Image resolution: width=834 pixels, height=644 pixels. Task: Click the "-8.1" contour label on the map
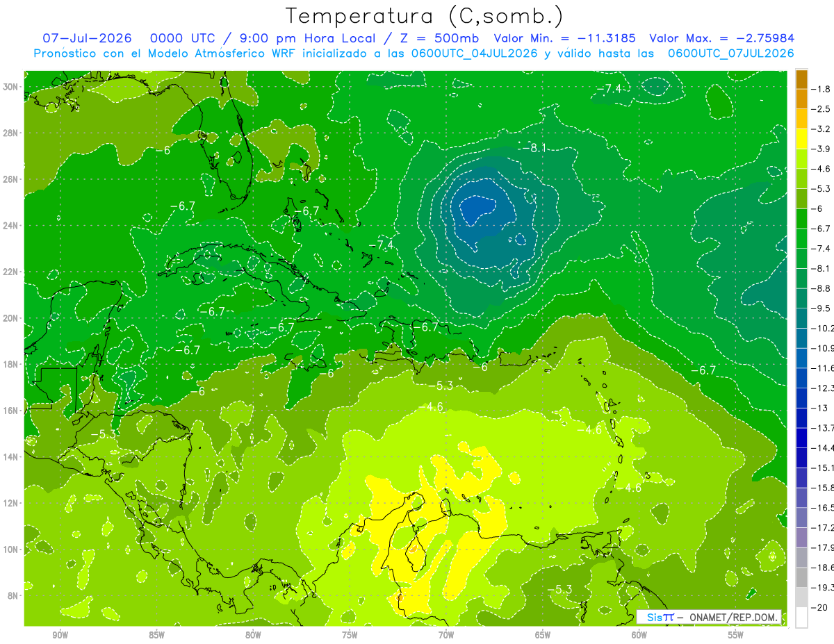click(534, 148)
